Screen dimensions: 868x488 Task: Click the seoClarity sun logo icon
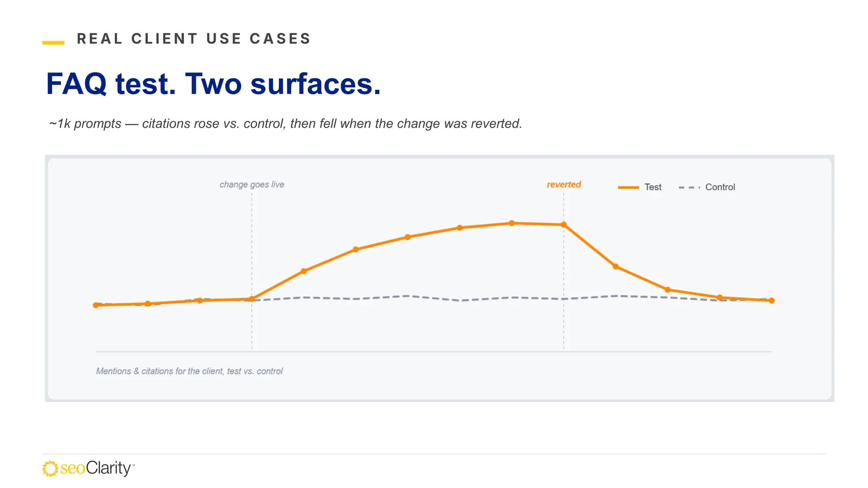(x=50, y=469)
